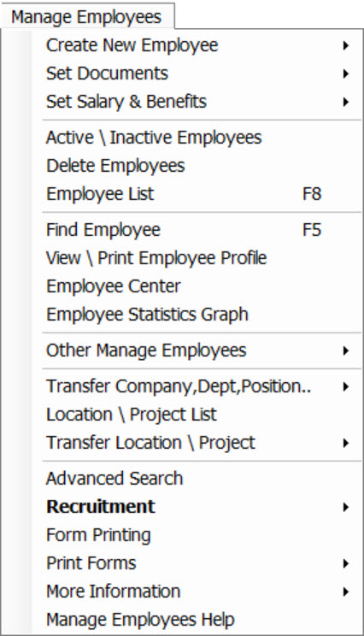Select Advanced Search option

pos(197,479)
